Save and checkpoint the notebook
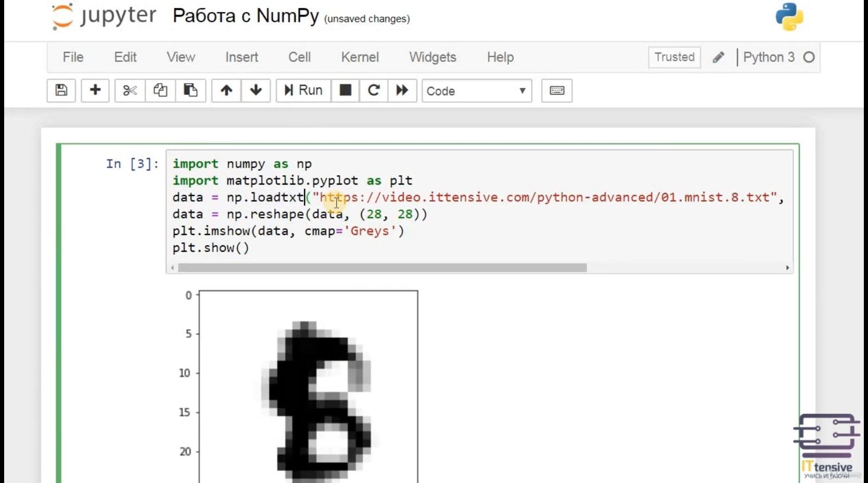 tap(61, 90)
